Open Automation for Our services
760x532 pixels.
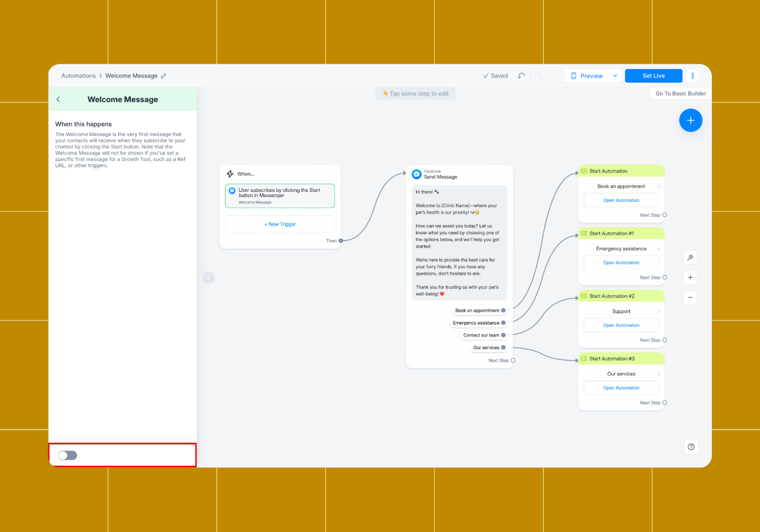(621, 388)
